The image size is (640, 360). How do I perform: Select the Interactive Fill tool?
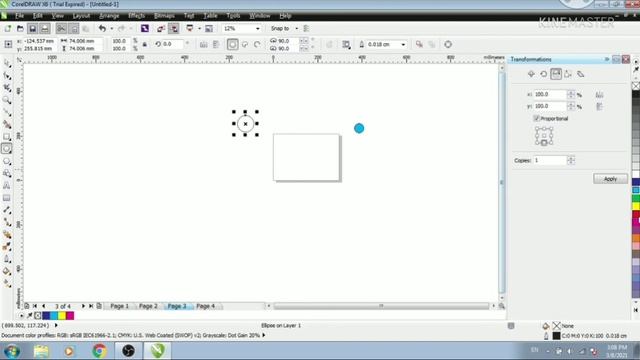7,283
